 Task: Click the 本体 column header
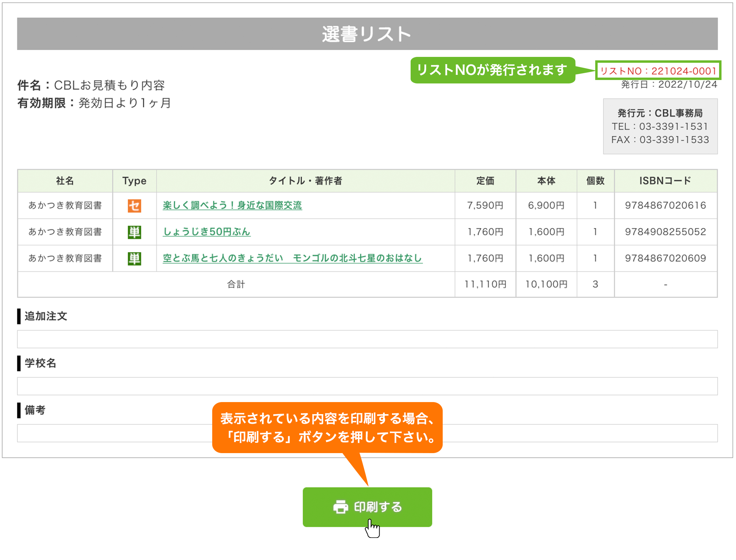546,181
